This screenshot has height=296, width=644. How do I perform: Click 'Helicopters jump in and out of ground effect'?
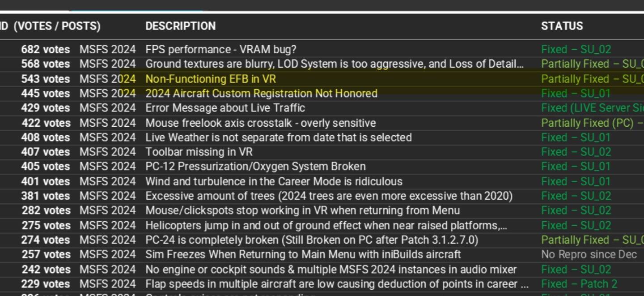(326, 225)
